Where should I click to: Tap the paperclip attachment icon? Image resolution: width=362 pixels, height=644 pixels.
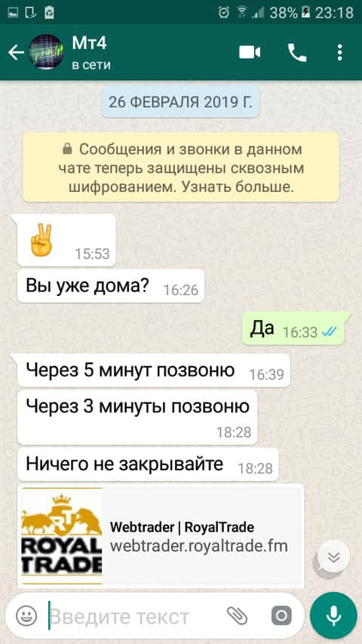238,615
